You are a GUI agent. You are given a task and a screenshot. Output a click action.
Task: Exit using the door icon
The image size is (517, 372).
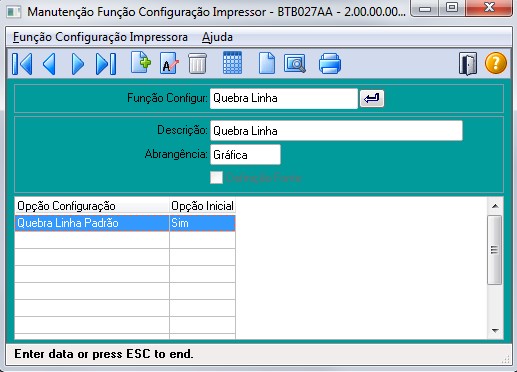click(x=468, y=63)
